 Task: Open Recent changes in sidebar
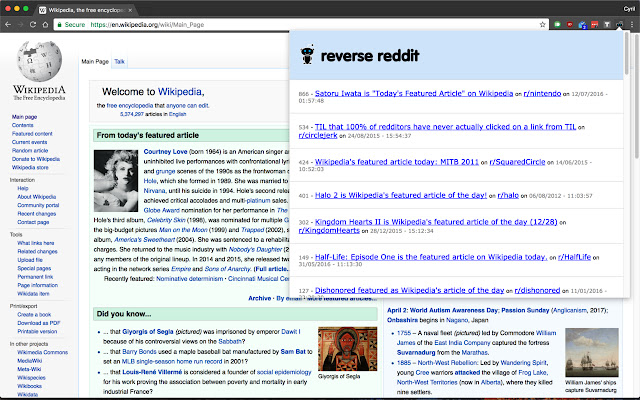(37, 214)
